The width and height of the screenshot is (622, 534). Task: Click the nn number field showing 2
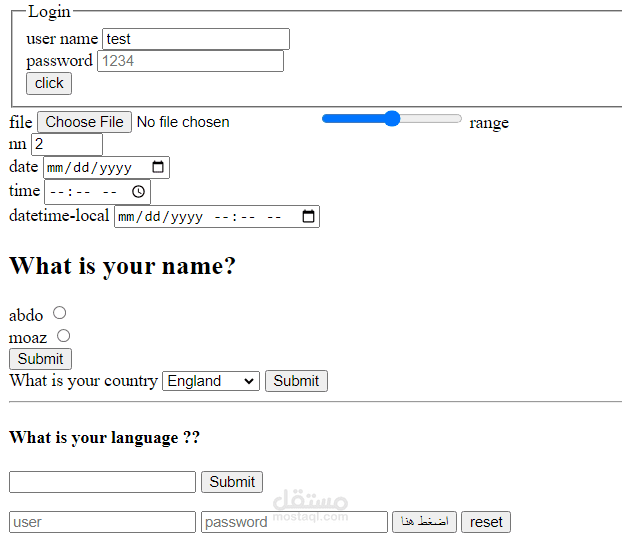click(67, 144)
